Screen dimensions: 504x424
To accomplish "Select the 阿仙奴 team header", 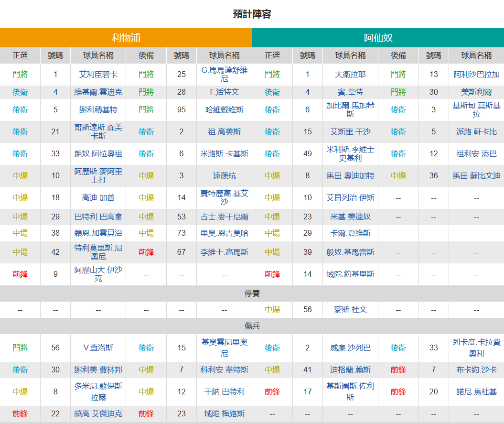I will tap(378, 38).
